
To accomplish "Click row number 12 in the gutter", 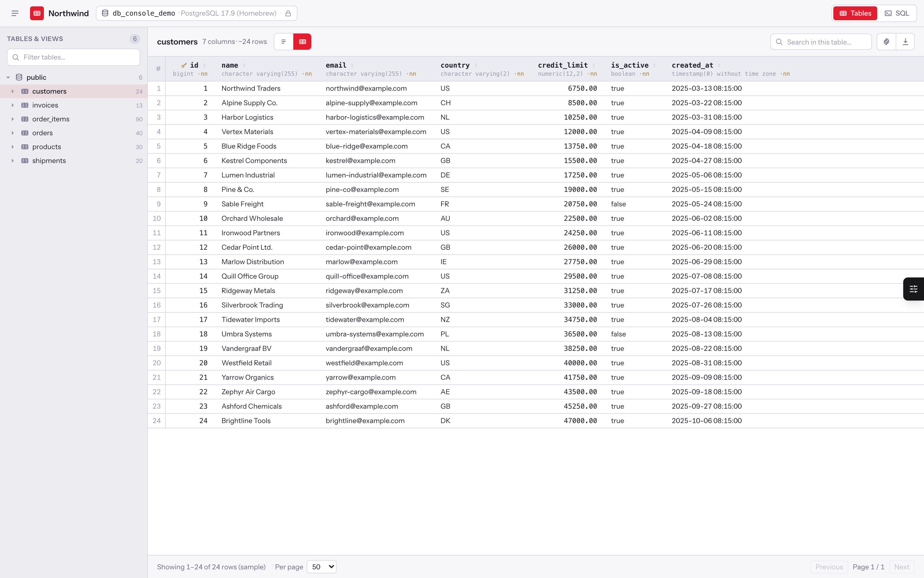I will click(157, 247).
